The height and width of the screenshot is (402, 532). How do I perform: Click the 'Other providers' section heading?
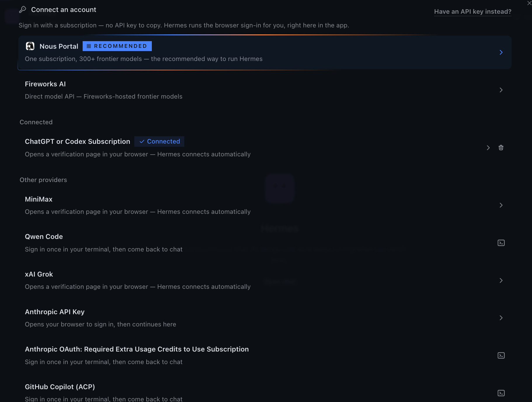(43, 180)
